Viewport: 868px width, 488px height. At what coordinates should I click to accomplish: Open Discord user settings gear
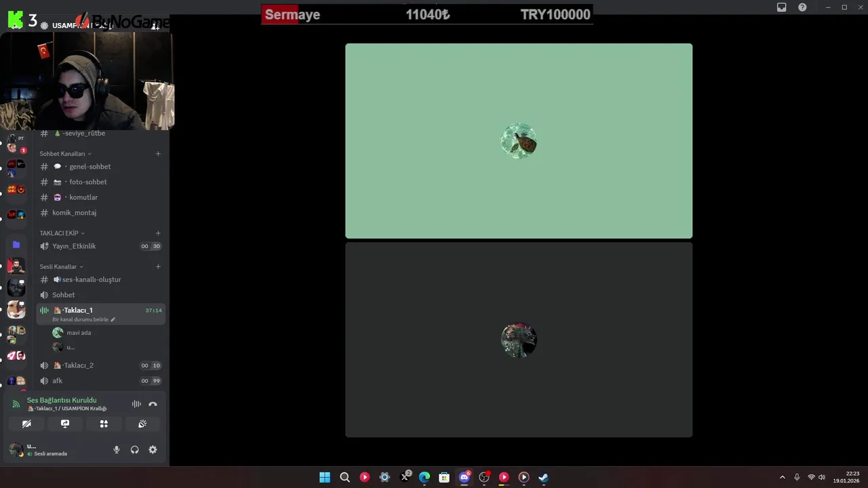click(x=153, y=449)
